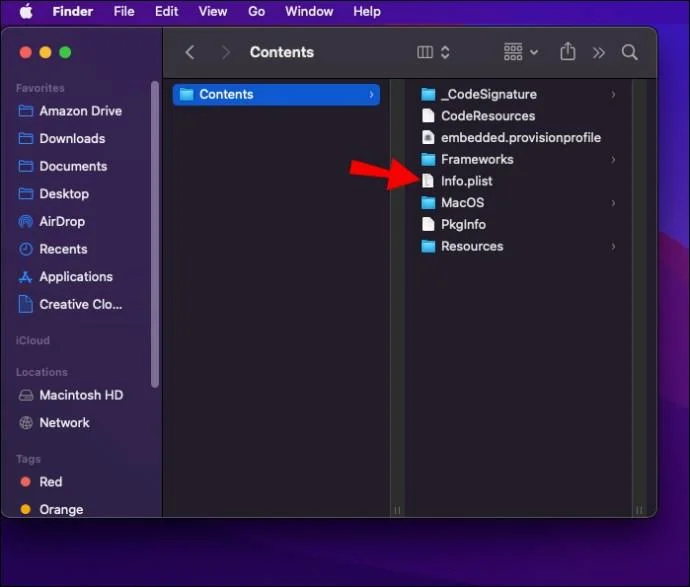Click the sidebar vertical scrollbar
This screenshot has height=587, width=690.
tap(154, 235)
